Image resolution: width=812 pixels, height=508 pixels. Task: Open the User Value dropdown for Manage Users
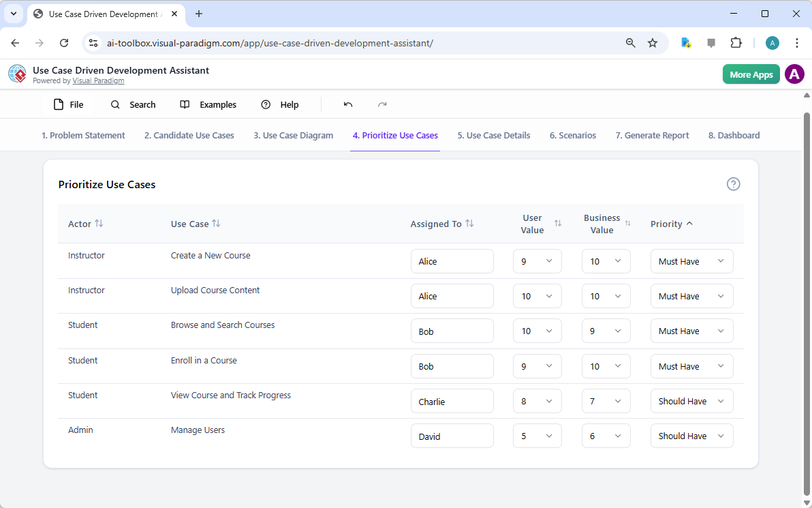coord(537,436)
